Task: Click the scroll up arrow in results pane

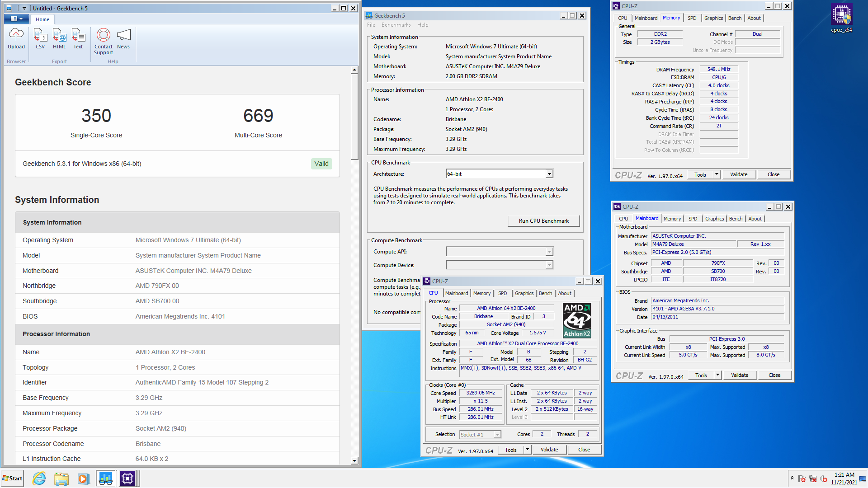Action: click(x=354, y=70)
